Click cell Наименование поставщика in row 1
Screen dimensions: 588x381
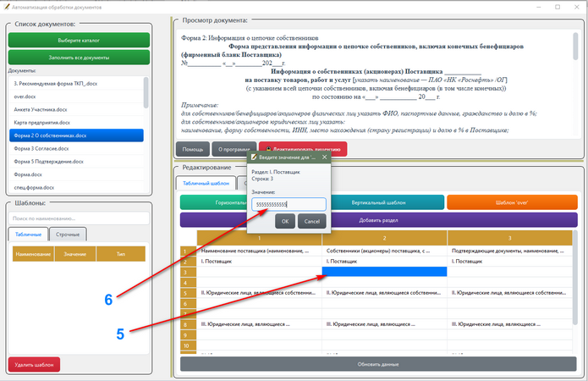tap(259, 251)
